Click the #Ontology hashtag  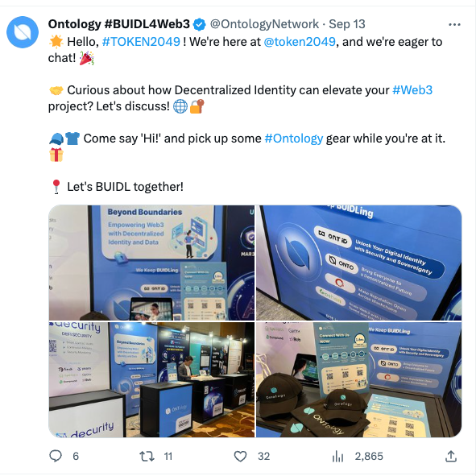pos(293,139)
